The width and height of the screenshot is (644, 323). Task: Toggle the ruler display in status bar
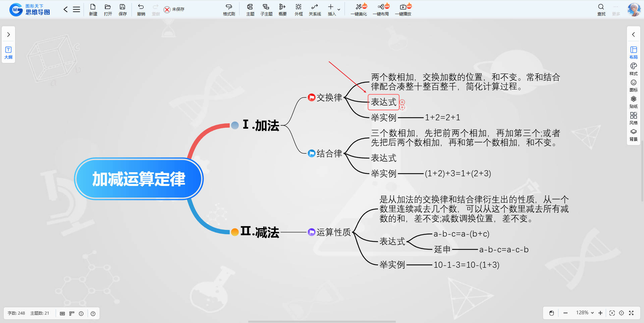(x=72, y=313)
